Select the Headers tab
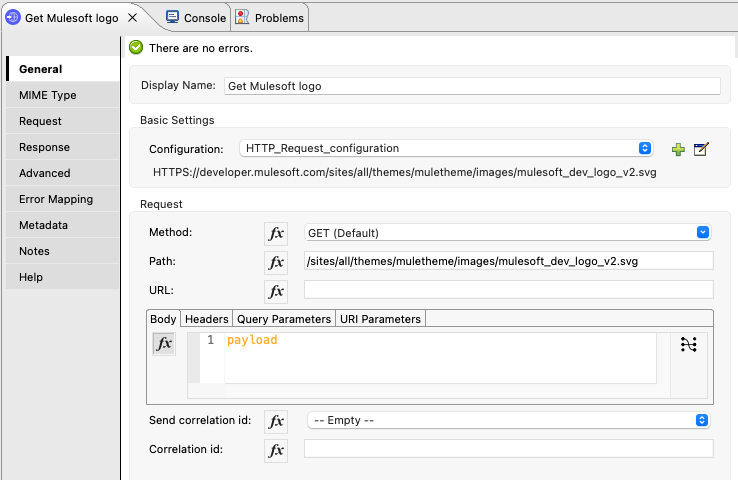738x480 pixels. tap(206, 319)
